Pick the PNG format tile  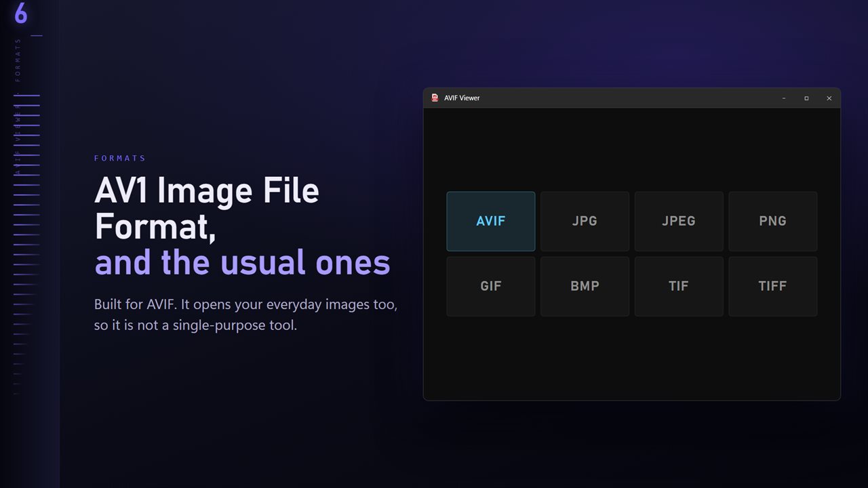[x=773, y=221]
